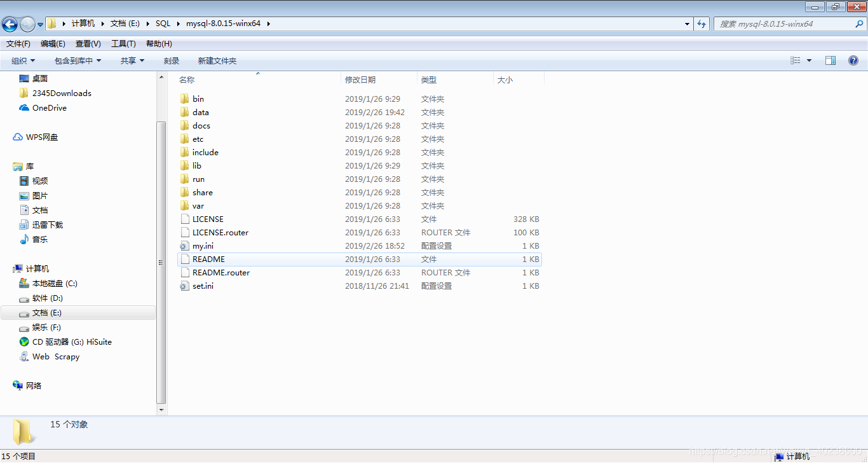
Task: Select Web Scrapy in navigation pane
Action: [x=56, y=356]
